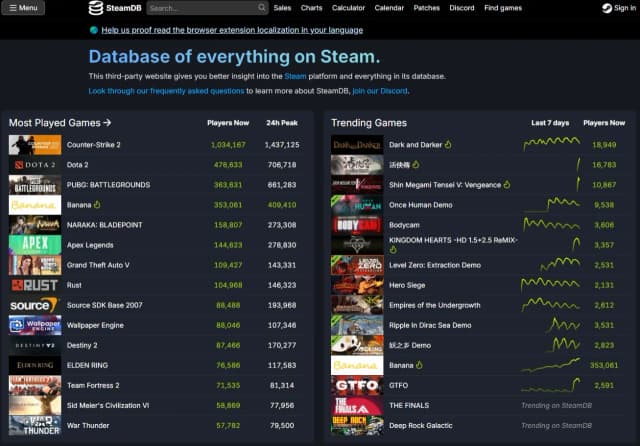The image size is (640, 446).
Task: Open the frequently asked questions link
Action: point(166,91)
